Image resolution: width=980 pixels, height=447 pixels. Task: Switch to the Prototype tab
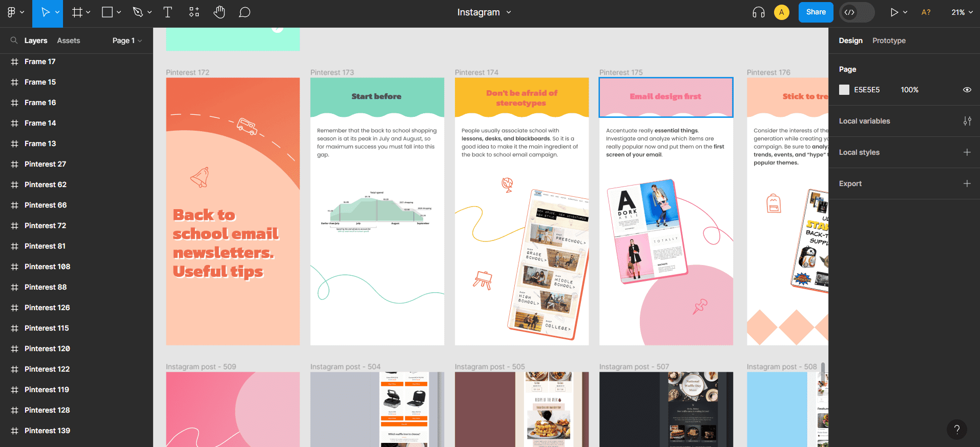(x=889, y=40)
